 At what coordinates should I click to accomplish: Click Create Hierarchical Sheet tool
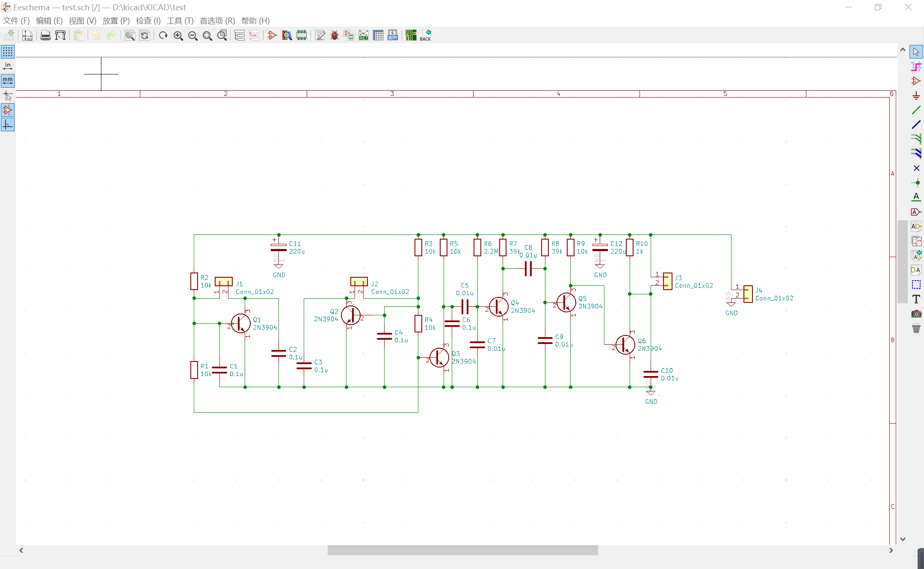click(916, 241)
